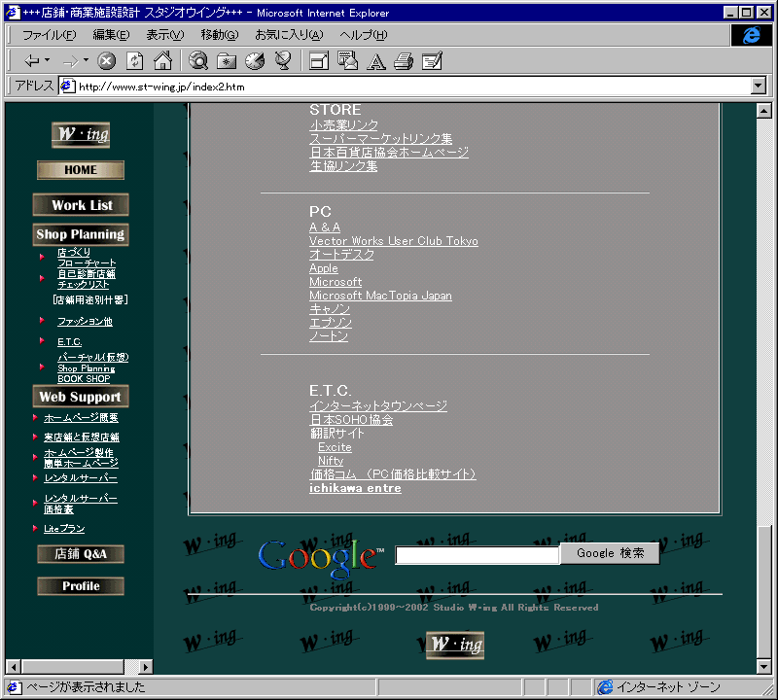This screenshot has height=700, width=778.
Task: Click the sidebar frame scroll left arrow
Action: pos(13,667)
